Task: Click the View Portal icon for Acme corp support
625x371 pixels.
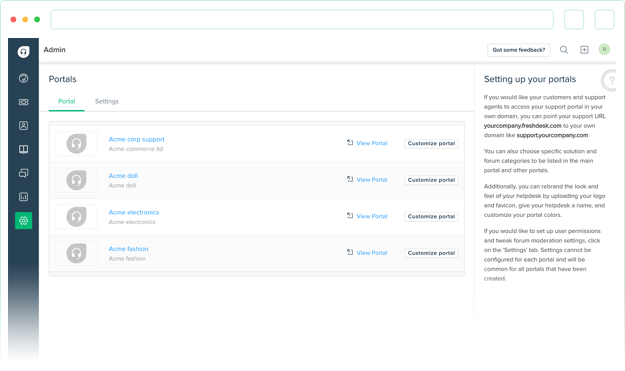Action: 350,143
